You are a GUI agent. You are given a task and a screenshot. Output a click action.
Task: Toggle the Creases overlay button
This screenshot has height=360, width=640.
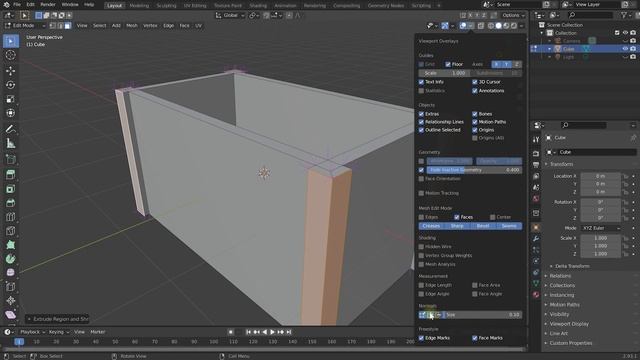click(431, 226)
